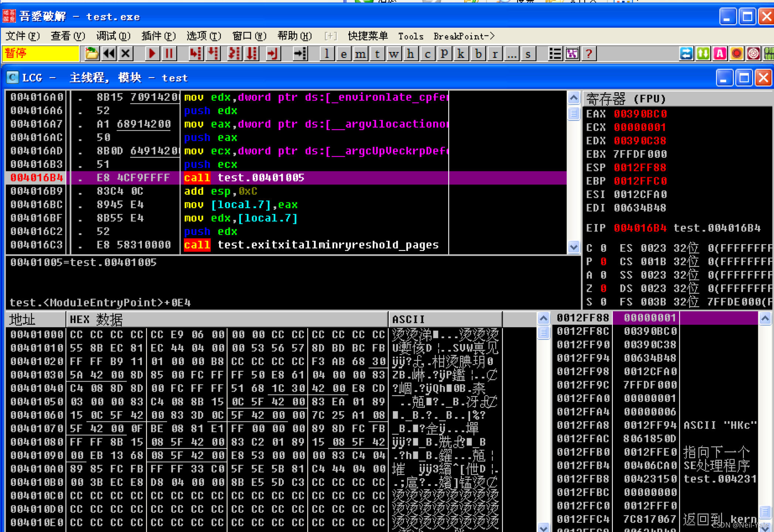Click the Restart program rewind icon
The width and height of the screenshot is (774, 532).
coord(109,54)
